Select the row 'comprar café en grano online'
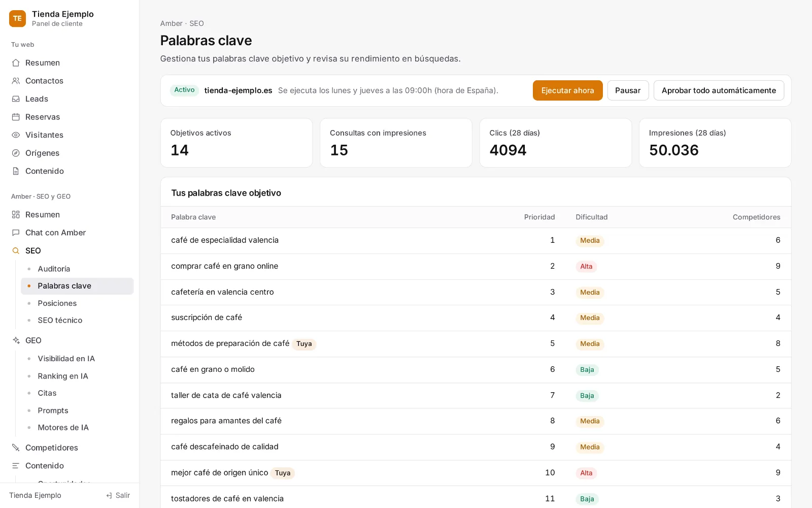Image resolution: width=812 pixels, height=508 pixels. coord(476,266)
